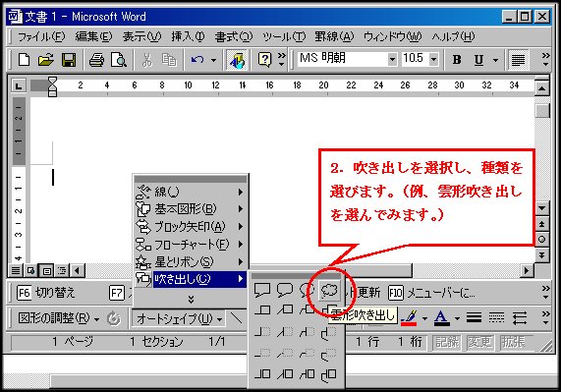Image resolution: width=561 pixels, height=392 pixels.
Task: Open the 10.5 font size dropdown
Action: point(433,59)
